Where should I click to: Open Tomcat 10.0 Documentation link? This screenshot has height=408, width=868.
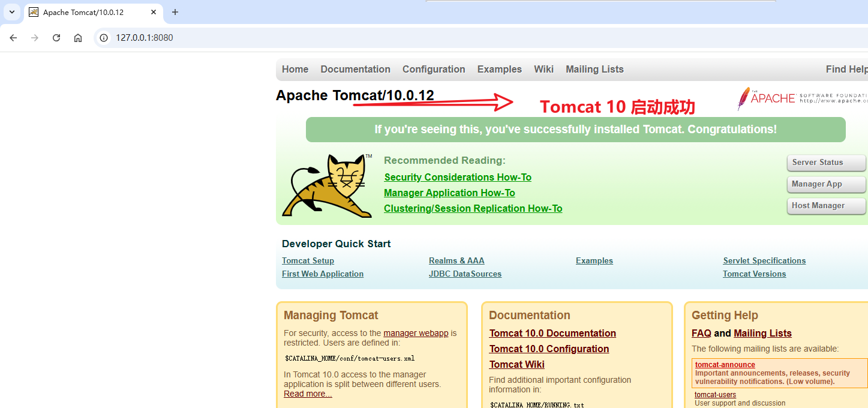[552, 333]
